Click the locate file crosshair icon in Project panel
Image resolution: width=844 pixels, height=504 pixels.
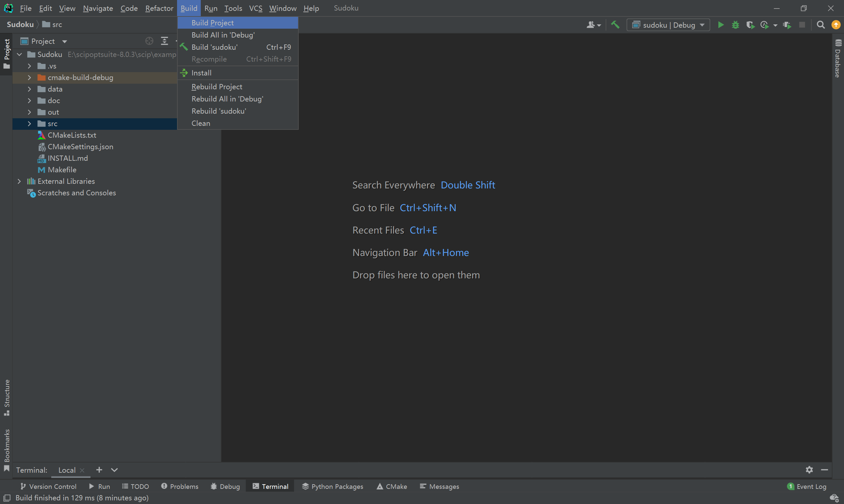point(149,41)
